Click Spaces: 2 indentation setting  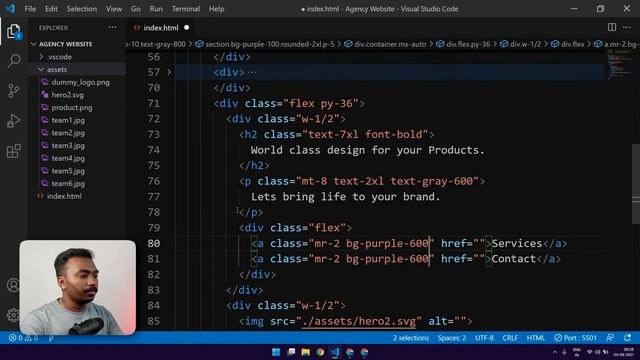pos(452,338)
